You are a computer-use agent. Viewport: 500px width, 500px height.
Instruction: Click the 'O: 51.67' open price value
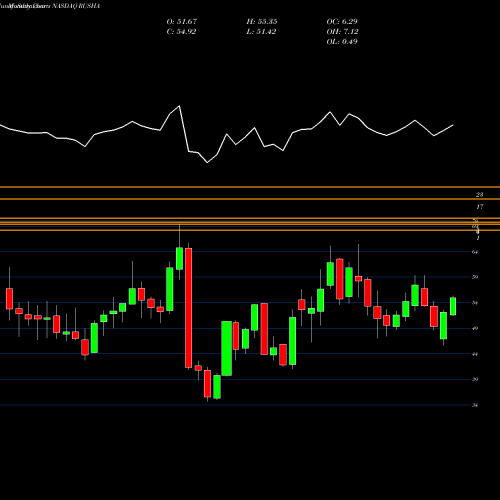tap(182, 22)
